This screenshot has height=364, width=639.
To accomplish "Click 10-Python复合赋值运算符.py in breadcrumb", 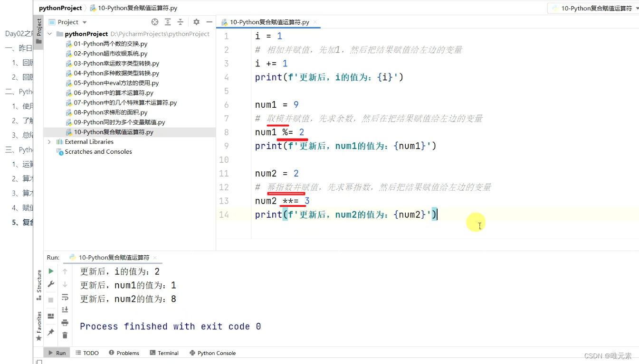I will [x=134, y=8].
